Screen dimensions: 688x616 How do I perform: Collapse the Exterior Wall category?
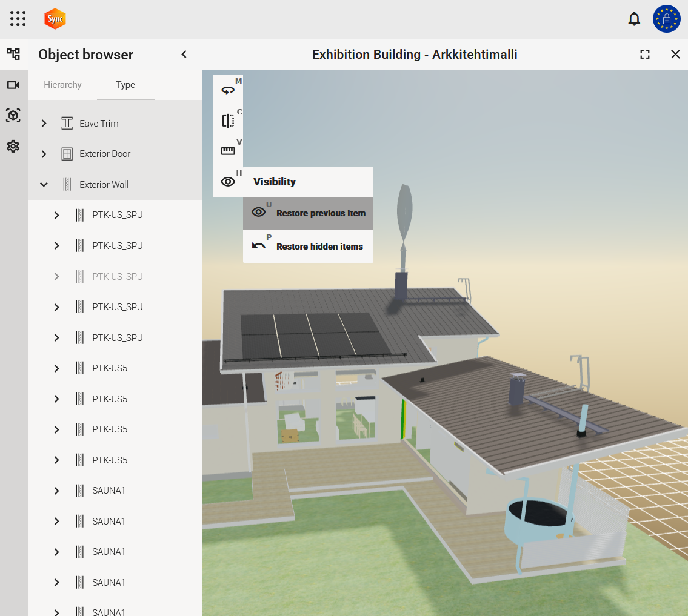(44, 185)
